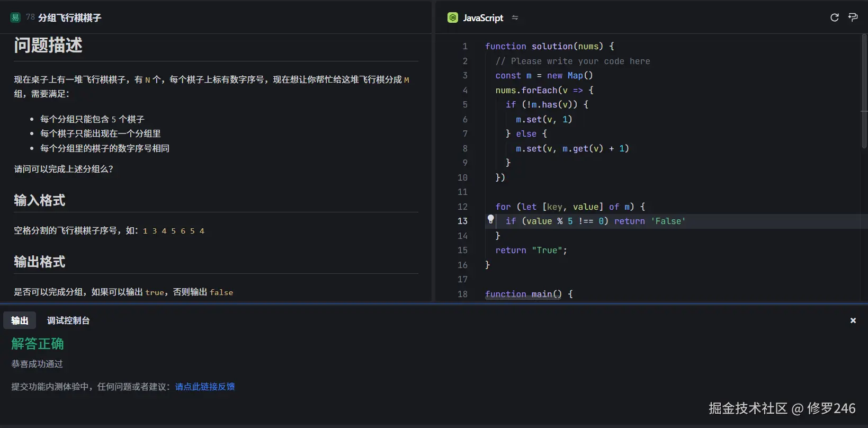Click the green difficulty badge beside problem 78
This screenshot has width=868, height=428.
(15, 17)
